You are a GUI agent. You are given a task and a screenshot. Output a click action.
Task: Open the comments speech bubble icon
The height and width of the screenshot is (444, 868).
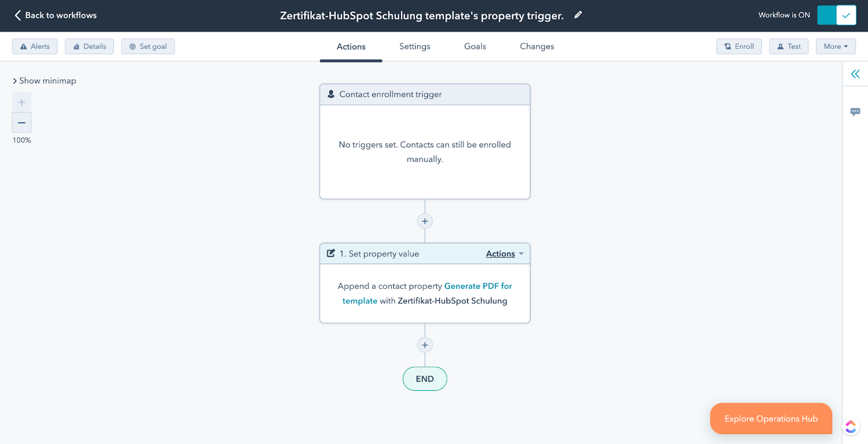[856, 112]
